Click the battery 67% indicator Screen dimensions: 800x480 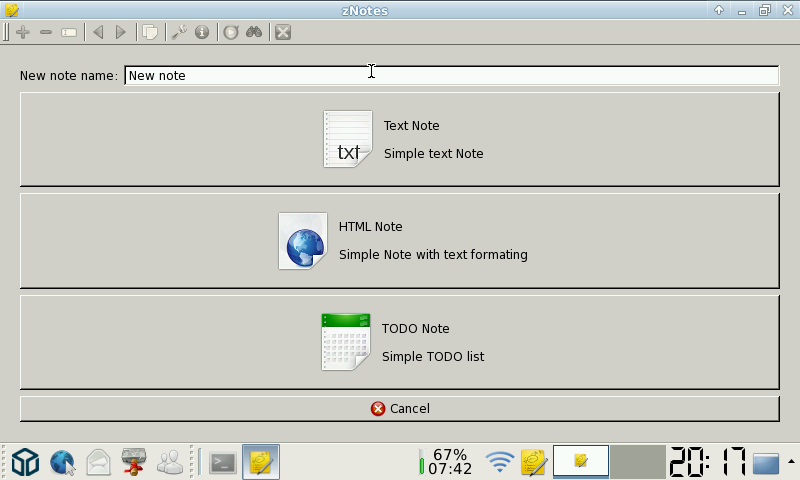tap(443, 462)
